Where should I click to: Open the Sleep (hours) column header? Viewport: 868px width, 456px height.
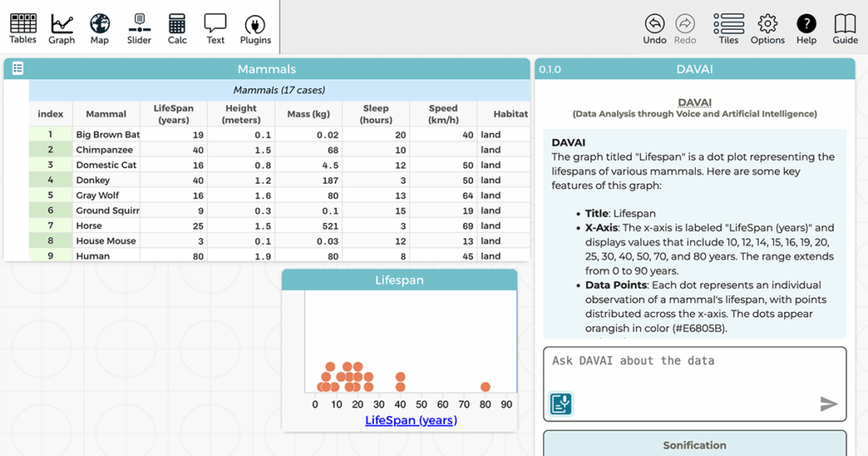(x=376, y=114)
